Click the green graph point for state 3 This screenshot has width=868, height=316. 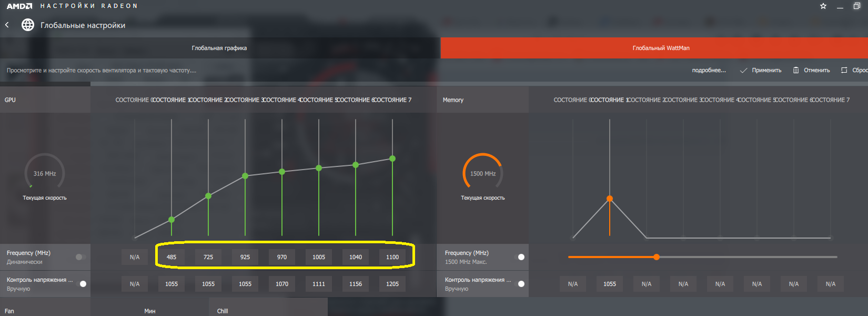245,176
